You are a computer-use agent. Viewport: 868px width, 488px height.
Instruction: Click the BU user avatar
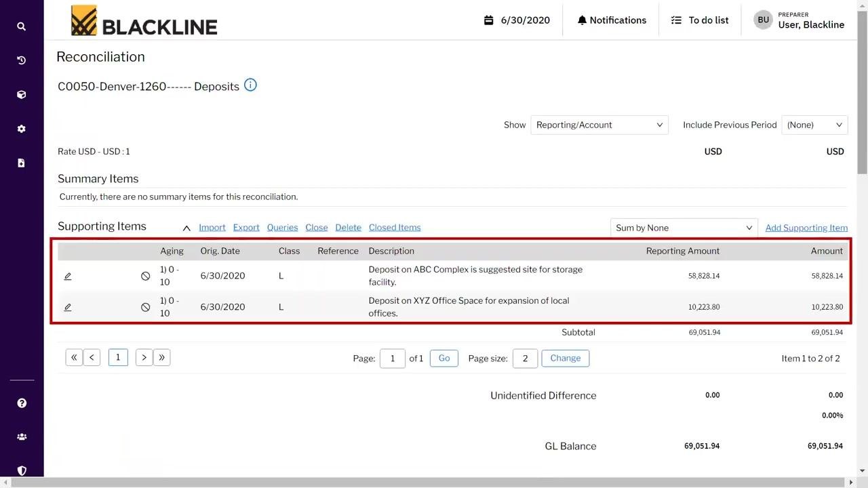click(x=764, y=20)
